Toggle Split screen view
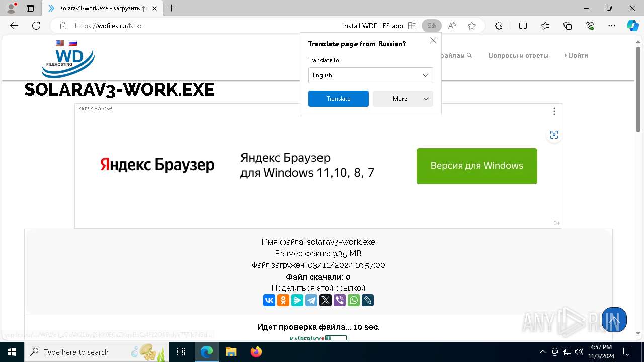This screenshot has width=644, height=362. (523, 26)
